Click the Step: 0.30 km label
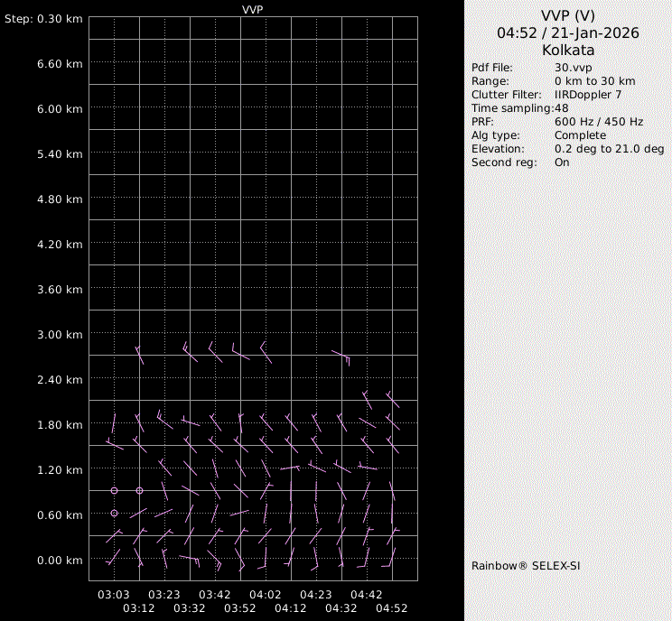The width and height of the screenshot is (672, 621). click(44, 18)
